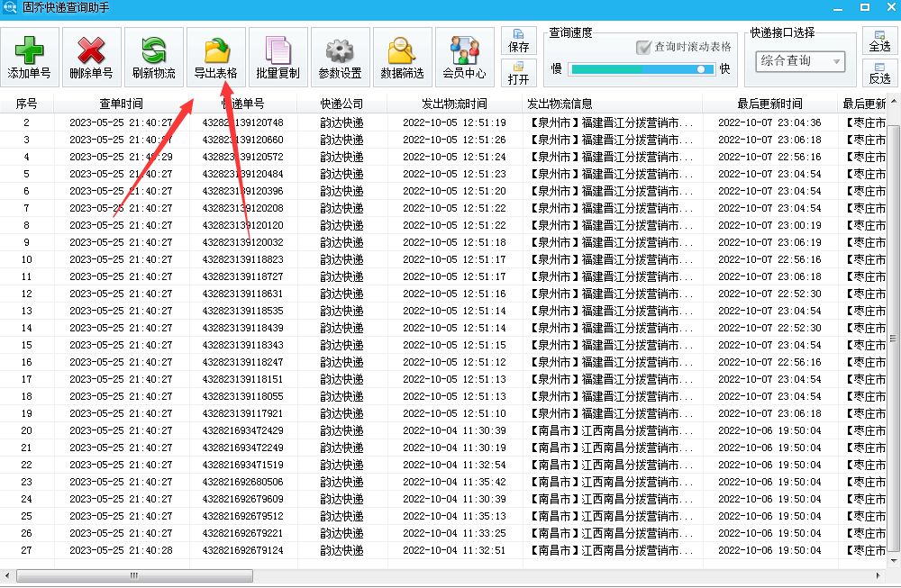The width and height of the screenshot is (901, 588).
Task: Click the 反选 (invert selection) button
Action: [x=879, y=77]
